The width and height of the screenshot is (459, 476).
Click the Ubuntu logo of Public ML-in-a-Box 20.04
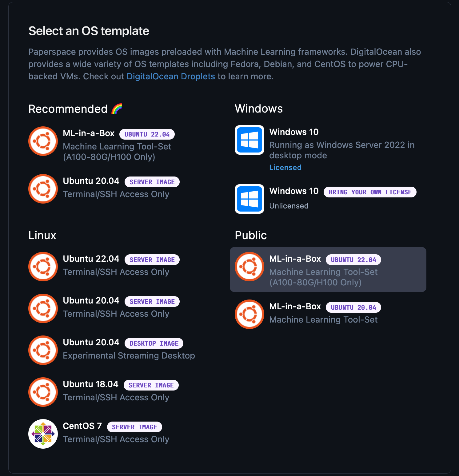click(x=249, y=314)
